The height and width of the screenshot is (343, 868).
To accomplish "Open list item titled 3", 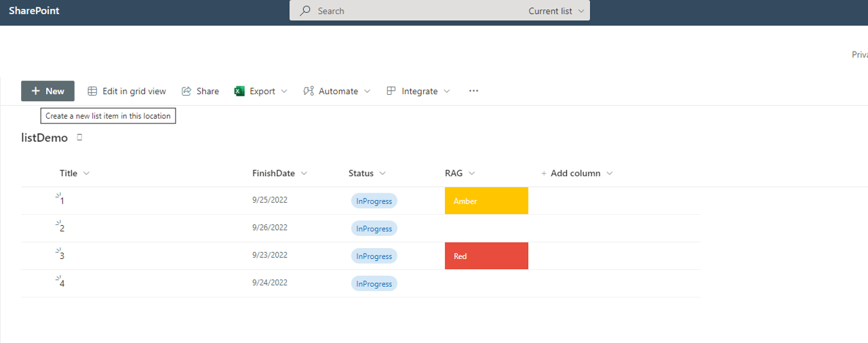I will 62,256.
